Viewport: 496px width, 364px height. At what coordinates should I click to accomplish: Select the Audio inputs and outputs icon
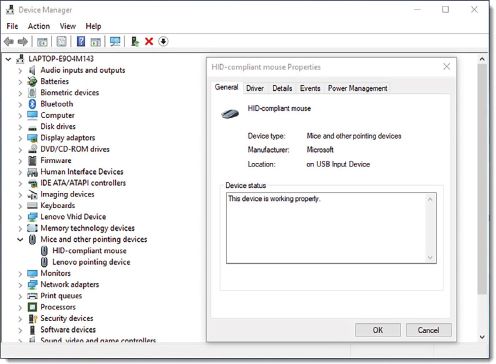[32, 70]
